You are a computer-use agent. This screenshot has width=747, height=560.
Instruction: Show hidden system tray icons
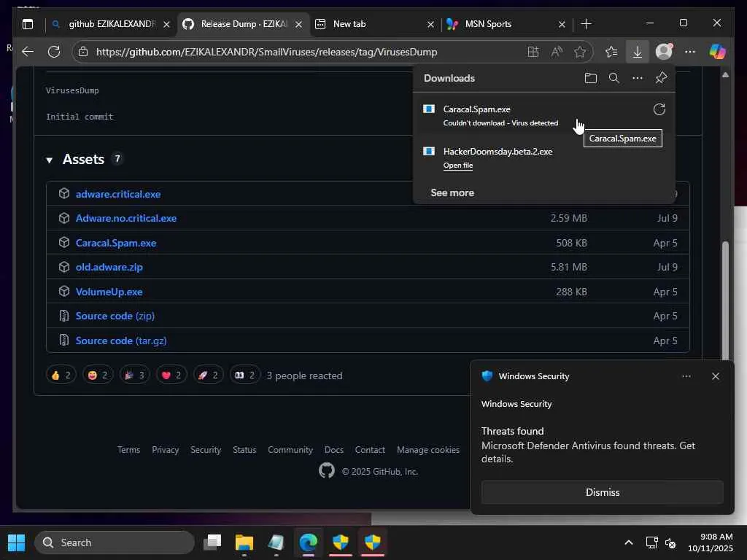click(x=628, y=542)
